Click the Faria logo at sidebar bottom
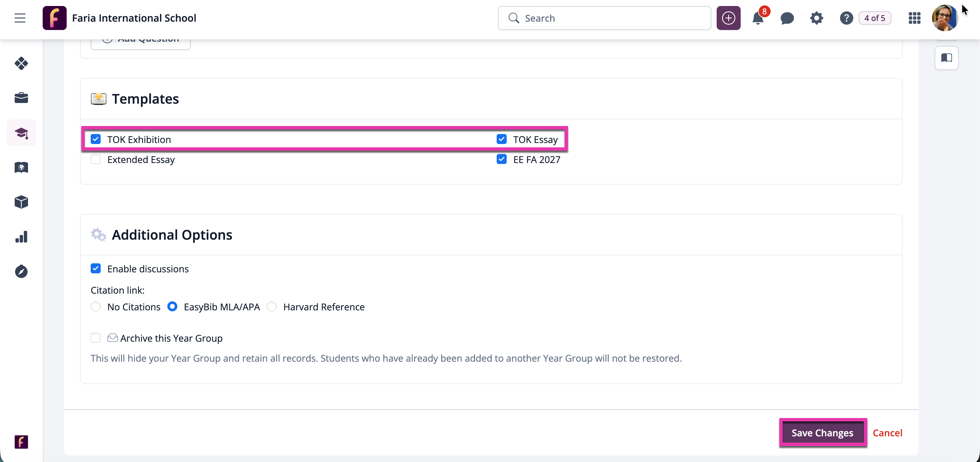This screenshot has width=980, height=462. coord(21,442)
